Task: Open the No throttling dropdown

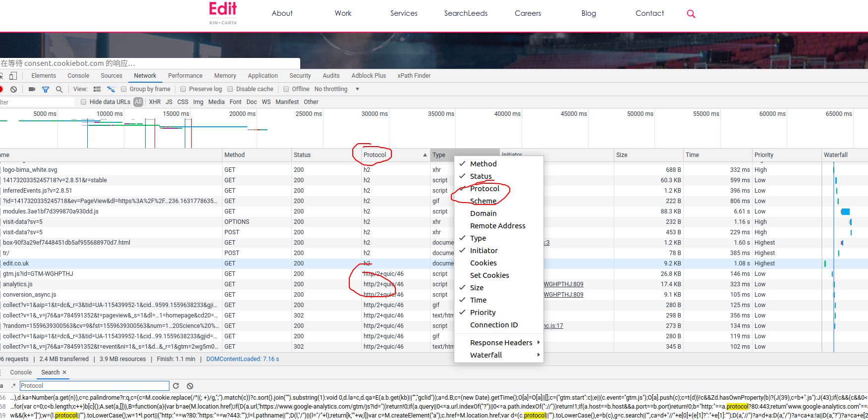Action: pyautogui.click(x=337, y=89)
